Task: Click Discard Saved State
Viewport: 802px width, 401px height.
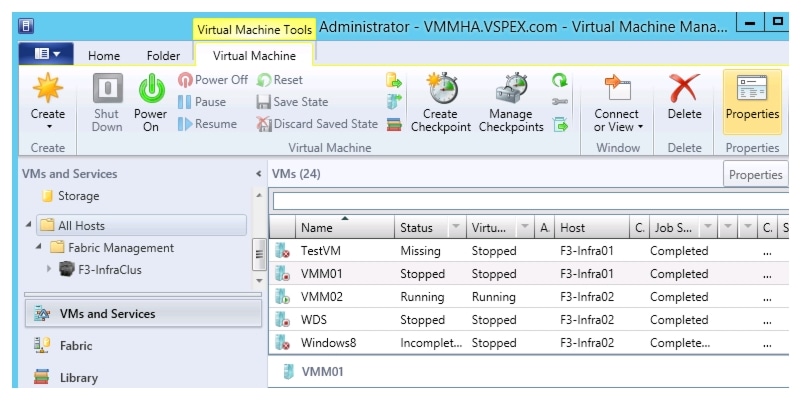Action: click(317, 124)
